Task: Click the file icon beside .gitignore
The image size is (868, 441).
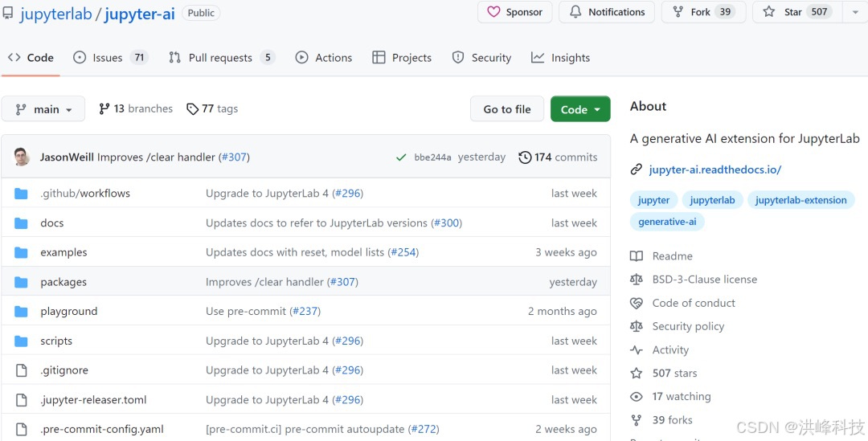Action: click(21, 370)
